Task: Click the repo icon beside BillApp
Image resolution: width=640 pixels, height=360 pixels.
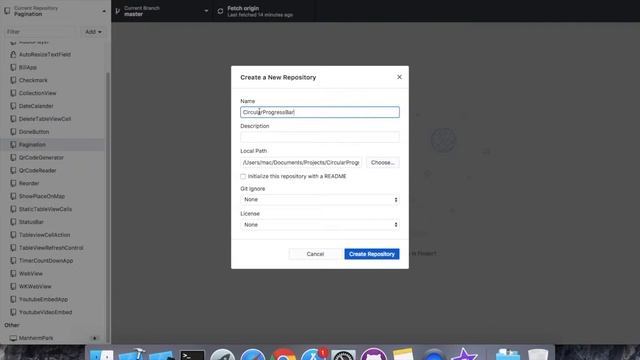Action: (13, 67)
